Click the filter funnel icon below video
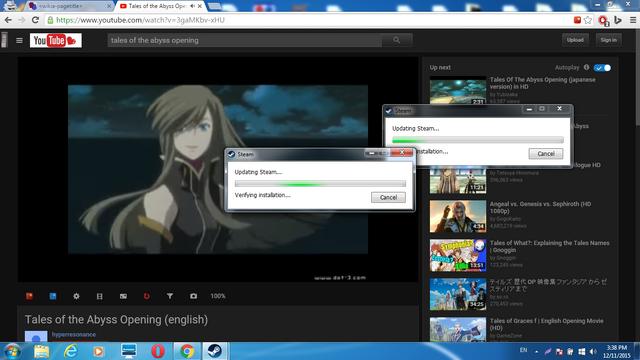The width and height of the screenshot is (640, 360). pos(170,296)
